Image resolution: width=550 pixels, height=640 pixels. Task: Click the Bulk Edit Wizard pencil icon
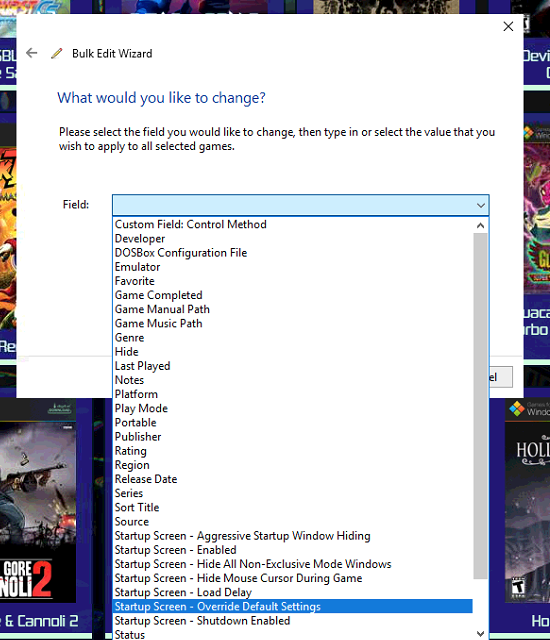click(57, 53)
